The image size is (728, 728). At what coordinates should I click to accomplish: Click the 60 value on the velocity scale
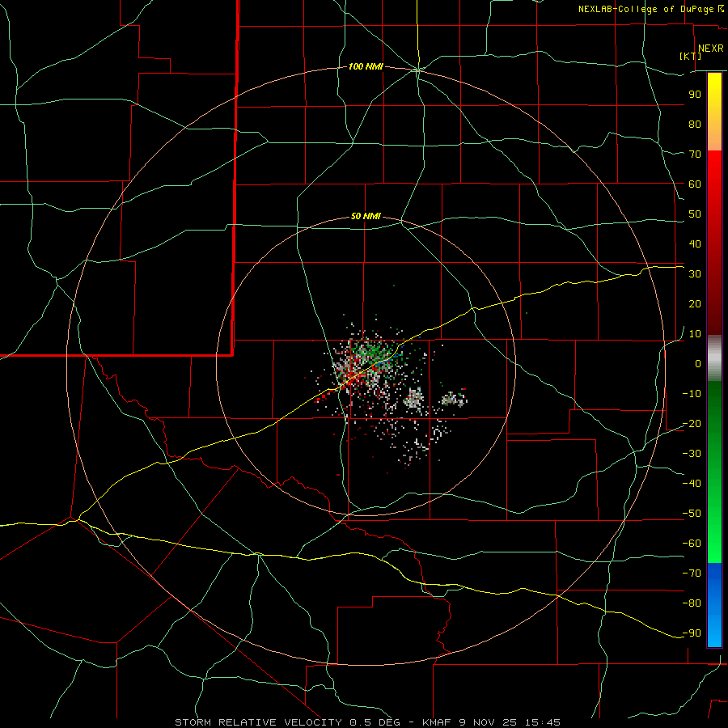(x=695, y=184)
